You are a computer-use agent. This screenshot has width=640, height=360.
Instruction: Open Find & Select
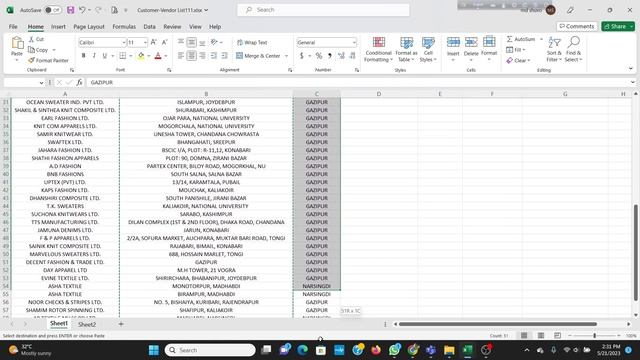pos(573,49)
